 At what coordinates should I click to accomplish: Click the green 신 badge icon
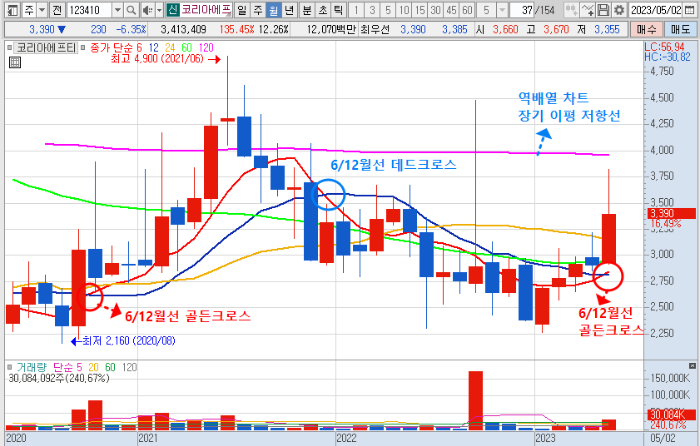tap(172, 10)
